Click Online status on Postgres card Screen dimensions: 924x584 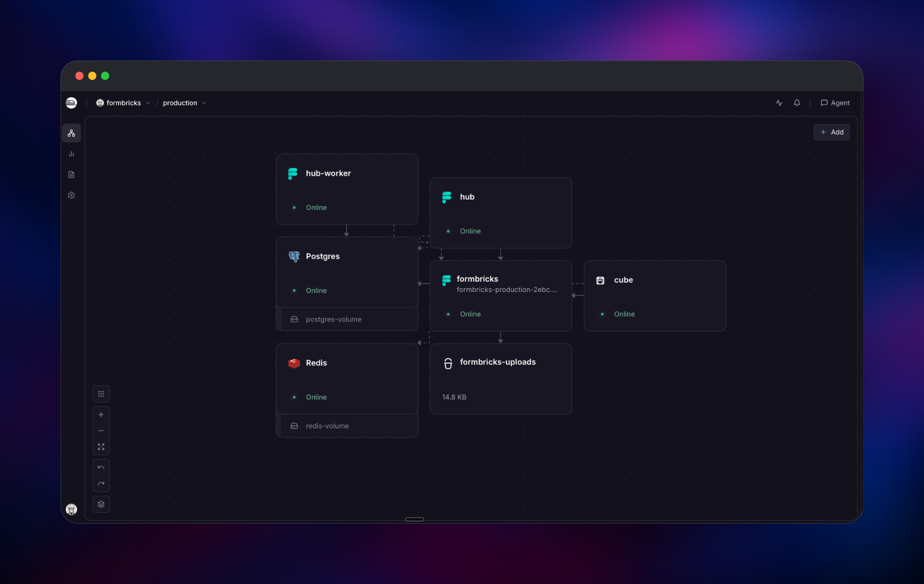[x=316, y=291]
